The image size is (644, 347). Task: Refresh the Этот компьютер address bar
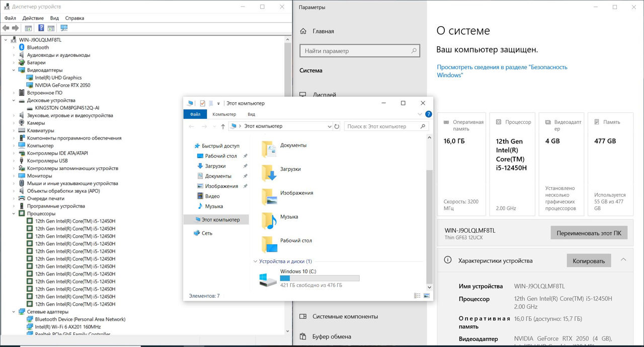(337, 126)
